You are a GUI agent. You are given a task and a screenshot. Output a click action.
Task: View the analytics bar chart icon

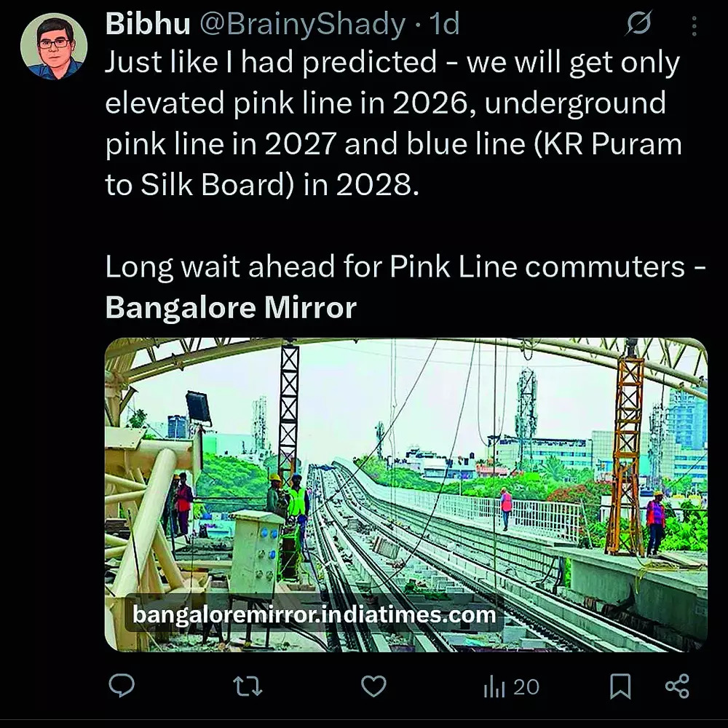[494, 687]
